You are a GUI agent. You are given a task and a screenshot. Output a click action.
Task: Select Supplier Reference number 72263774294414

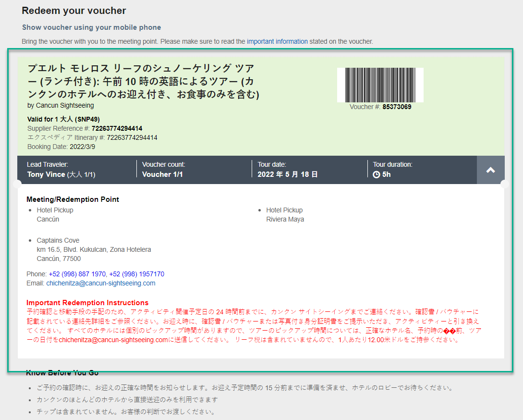click(x=117, y=128)
